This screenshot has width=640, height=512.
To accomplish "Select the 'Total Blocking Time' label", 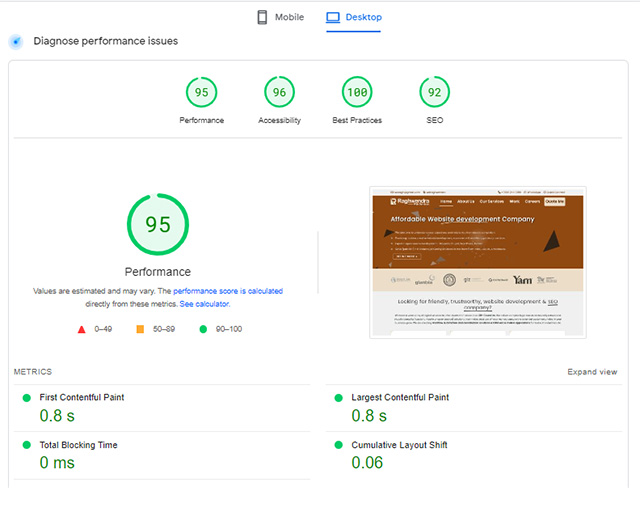I will click(78, 445).
